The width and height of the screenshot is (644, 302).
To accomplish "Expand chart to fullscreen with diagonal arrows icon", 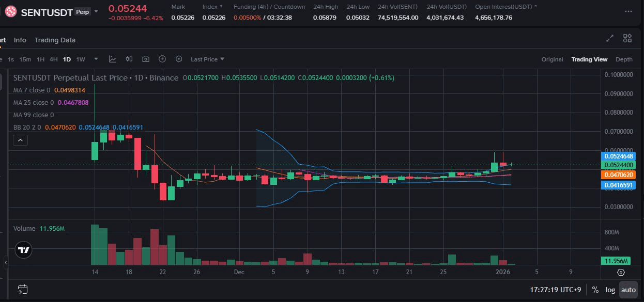I will click(x=609, y=38).
